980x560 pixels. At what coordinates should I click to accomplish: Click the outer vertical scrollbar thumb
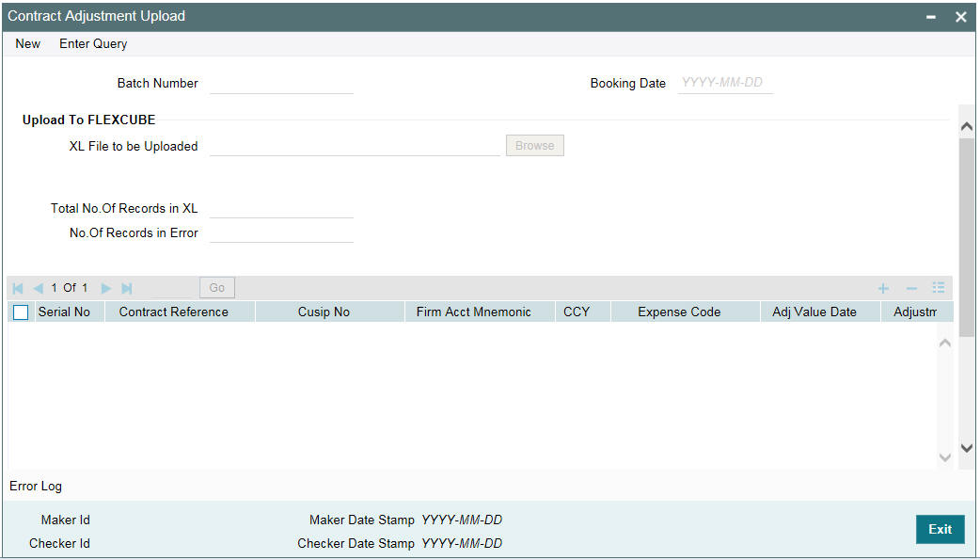click(966, 238)
